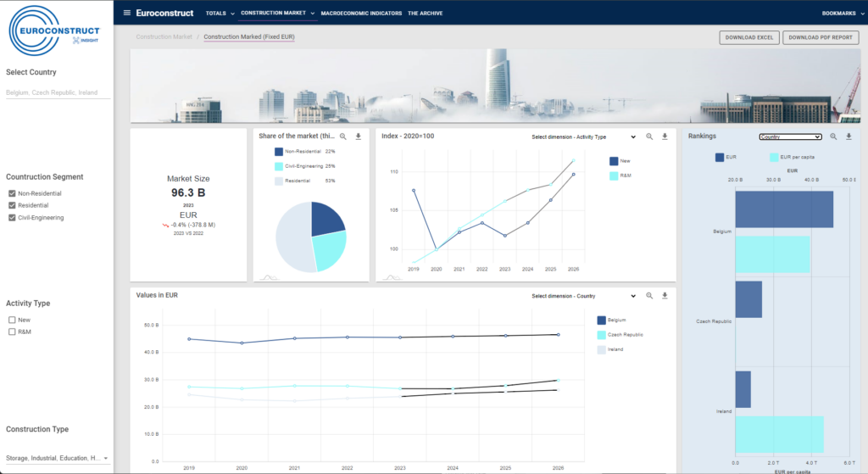Uncheck the Residential segment checkbox
This screenshot has height=474, width=868.
pyautogui.click(x=12, y=205)
